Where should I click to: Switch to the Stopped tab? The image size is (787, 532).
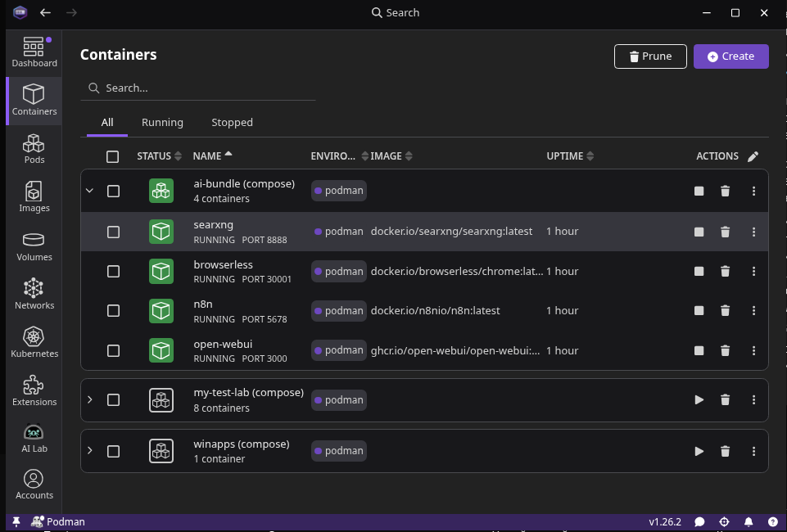232,122
